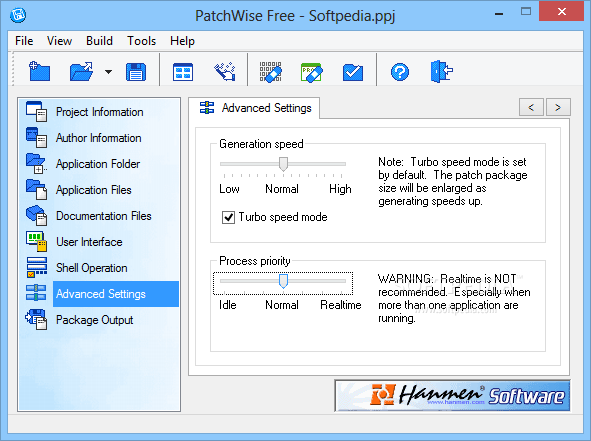Click the PatchWise app icon in titlebar
This screenshot has width=591, height=441.
point(18,15)
